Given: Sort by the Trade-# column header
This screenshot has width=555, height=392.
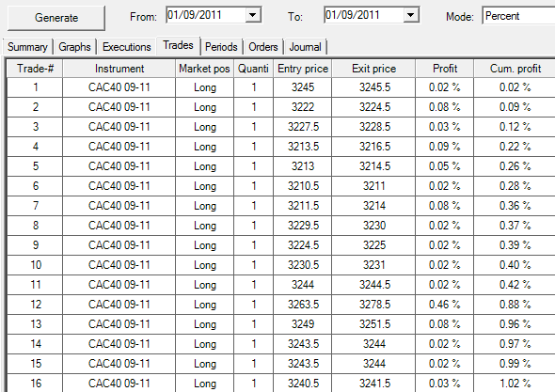Looking at the screenshot, I should (35, 69).
